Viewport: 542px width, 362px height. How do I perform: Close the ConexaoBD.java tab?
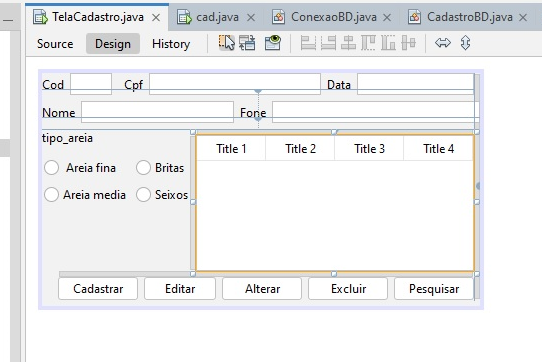(x=387, y=18)
